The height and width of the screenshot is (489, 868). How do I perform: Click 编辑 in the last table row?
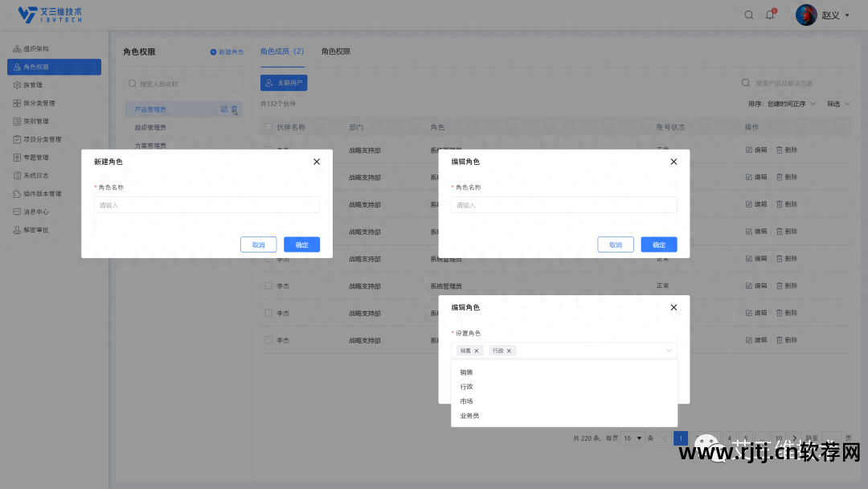point(756,340)
